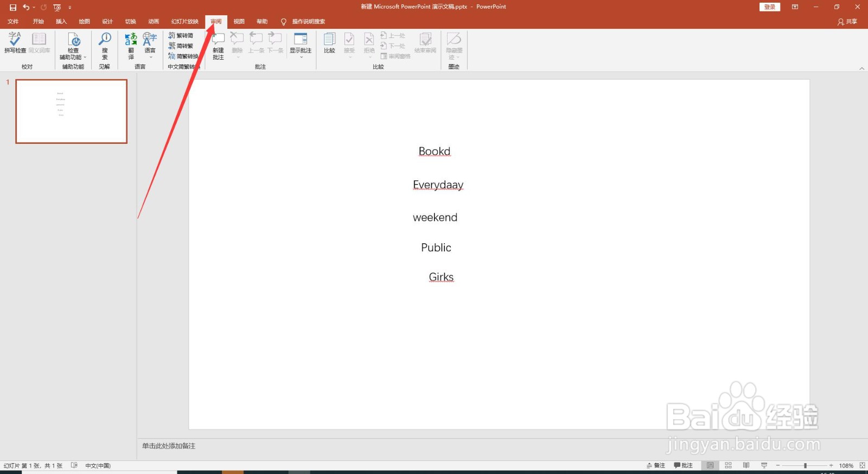Click notes area 单击此处添加备注

tap(169, 446)
